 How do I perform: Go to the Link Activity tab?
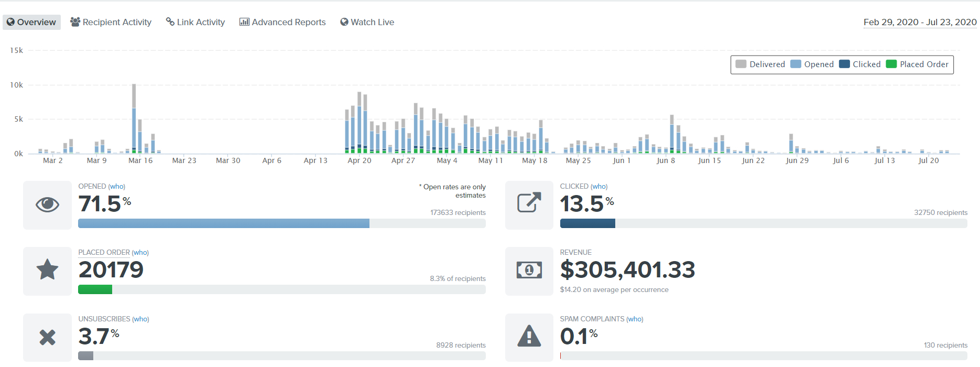tap(195, 22)
